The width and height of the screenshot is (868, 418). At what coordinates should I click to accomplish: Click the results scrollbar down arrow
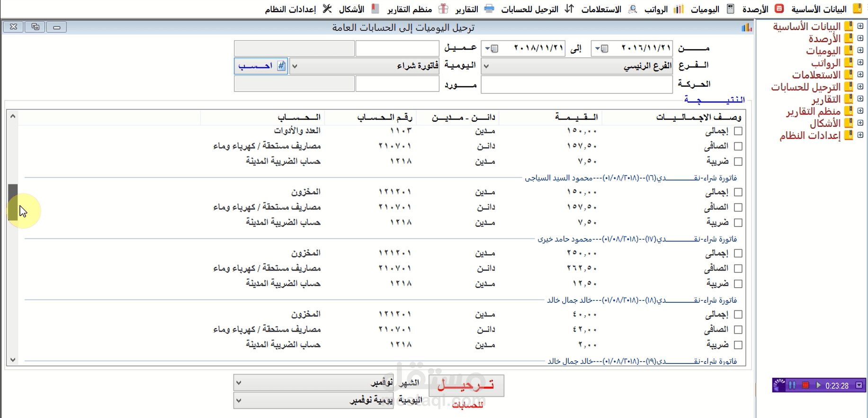(x=13, y=360)
